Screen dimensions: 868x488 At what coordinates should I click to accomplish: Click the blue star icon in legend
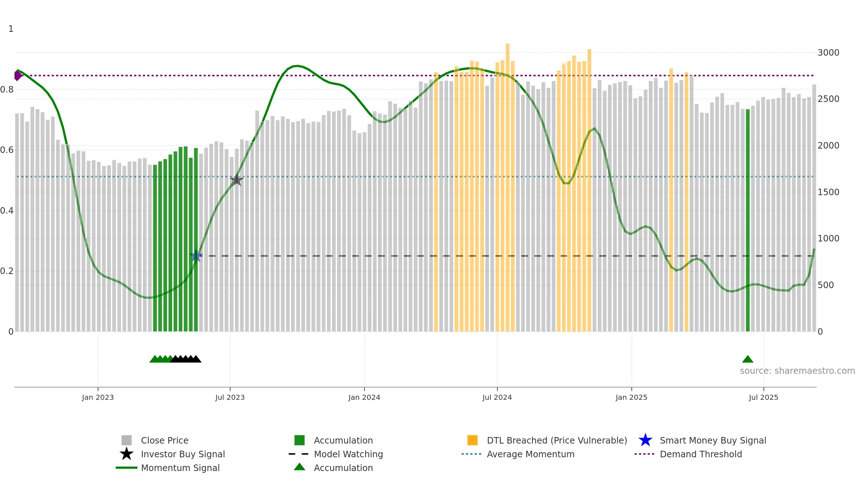[x=645, y=440]
